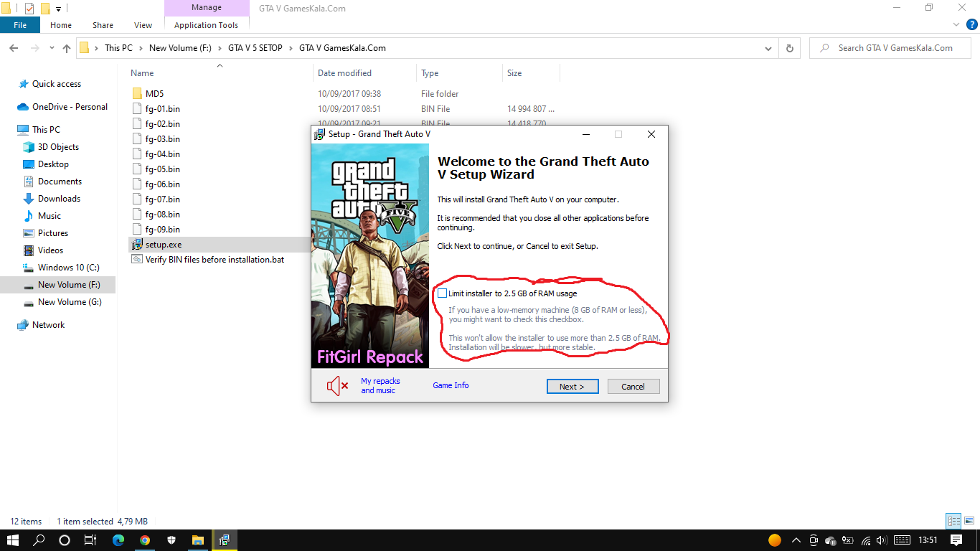This screenshot has width=980, height=551.
Task: Go up one folder level arrow
Action: pyautogui.click(x=67, y=48)
